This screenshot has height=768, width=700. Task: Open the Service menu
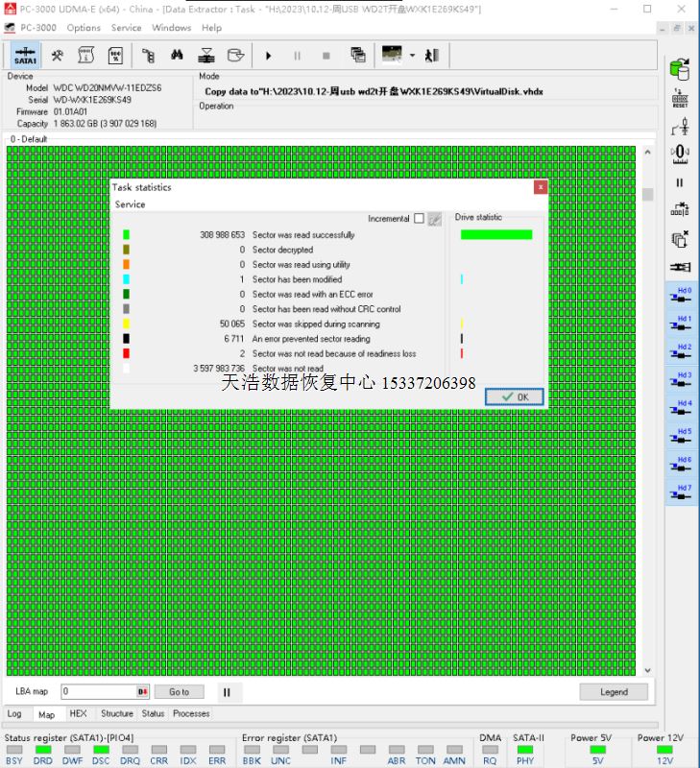(x=126, y=28)
